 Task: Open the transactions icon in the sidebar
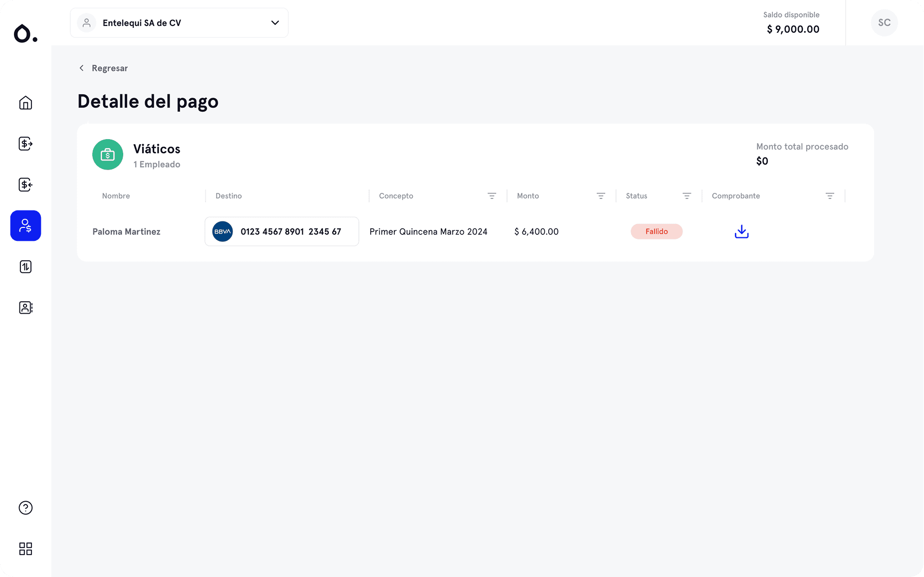[25, 266]
